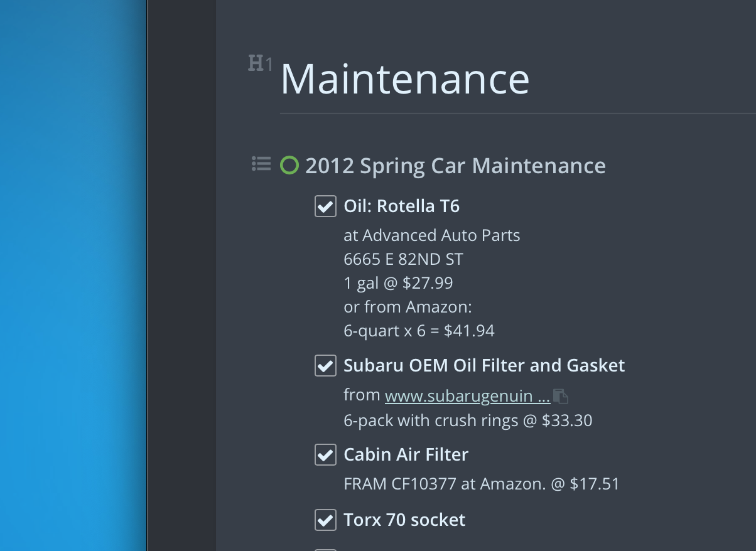Toggle the "Torx 70 socket" checkbox
Image resolution: width=756 pixels, height=551 pixels.
click(325, 520)
